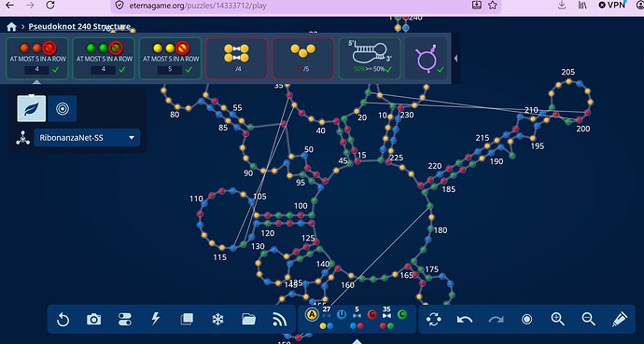Undo the last move
The width and height of the screenshot is (644, 344).
point(465,319)
